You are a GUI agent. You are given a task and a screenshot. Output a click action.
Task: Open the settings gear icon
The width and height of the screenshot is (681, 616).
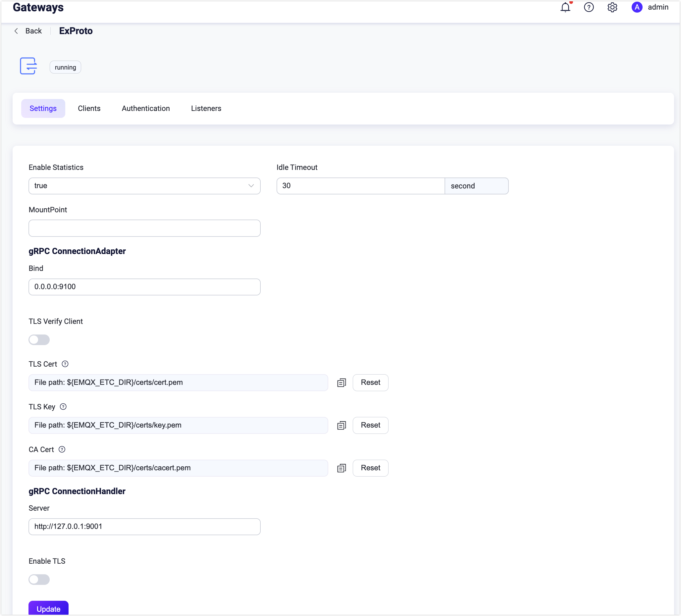(x=612, y=7)
